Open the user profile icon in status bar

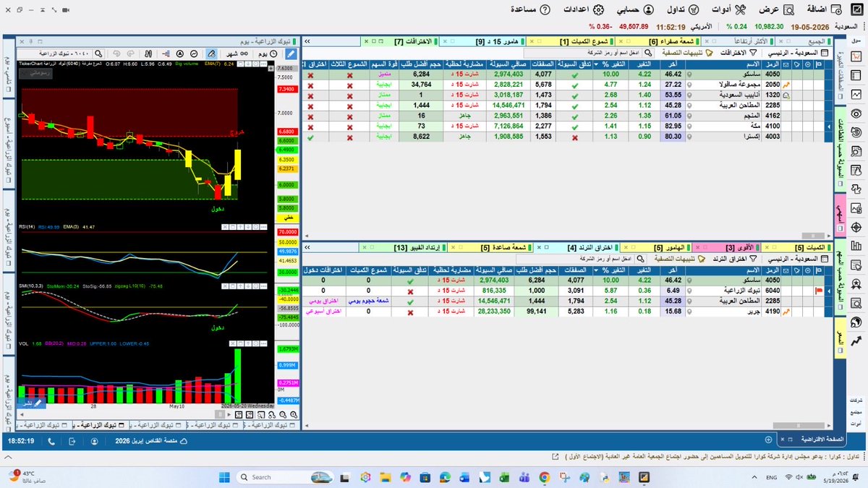pyautogui.click(x=95, y=440)
